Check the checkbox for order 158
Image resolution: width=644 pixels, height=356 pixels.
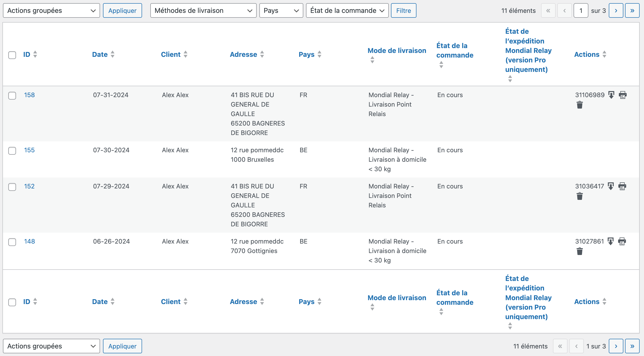coord(12,95)
